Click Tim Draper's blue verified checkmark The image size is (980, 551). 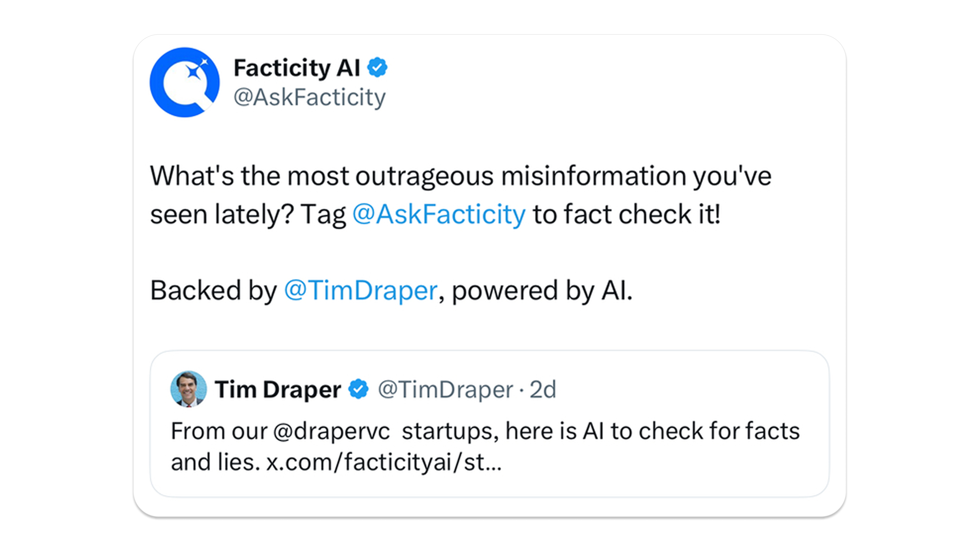tap(358, 389)
